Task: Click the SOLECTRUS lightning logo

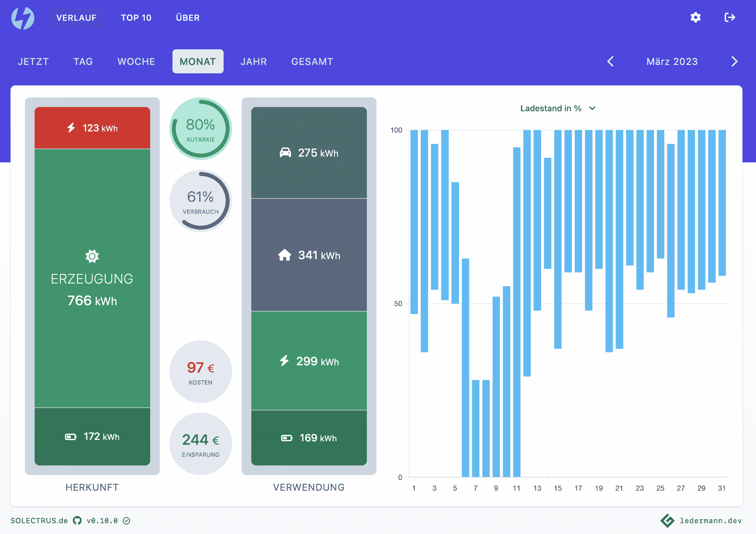Action: tap(23, 18)
